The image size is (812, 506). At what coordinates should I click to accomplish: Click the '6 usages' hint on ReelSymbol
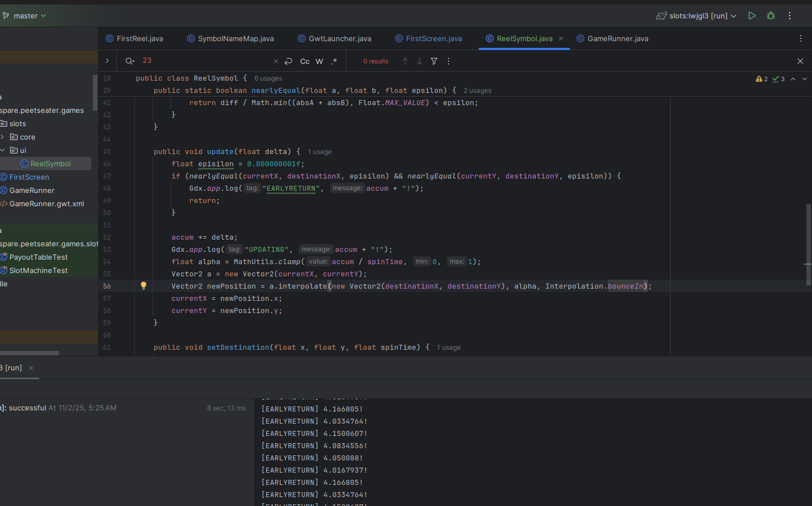pos(268,78)
